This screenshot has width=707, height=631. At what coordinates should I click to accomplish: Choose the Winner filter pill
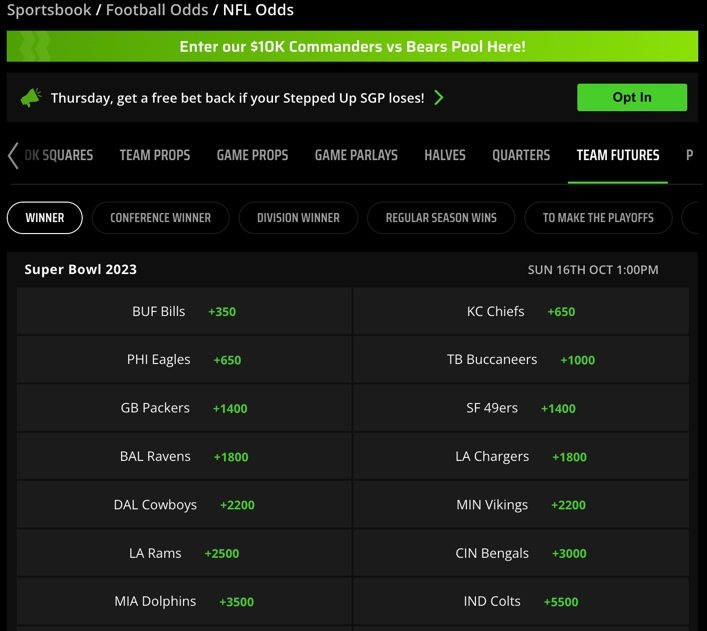[45, 218]
